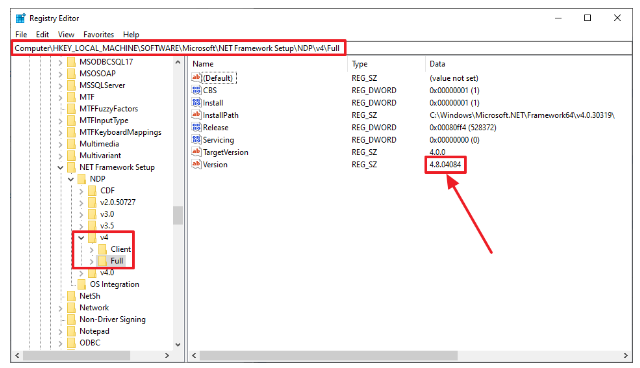Screen dimensions: 640x368
Task: Click the values pane scroll-right arrow
Action: 625,356
